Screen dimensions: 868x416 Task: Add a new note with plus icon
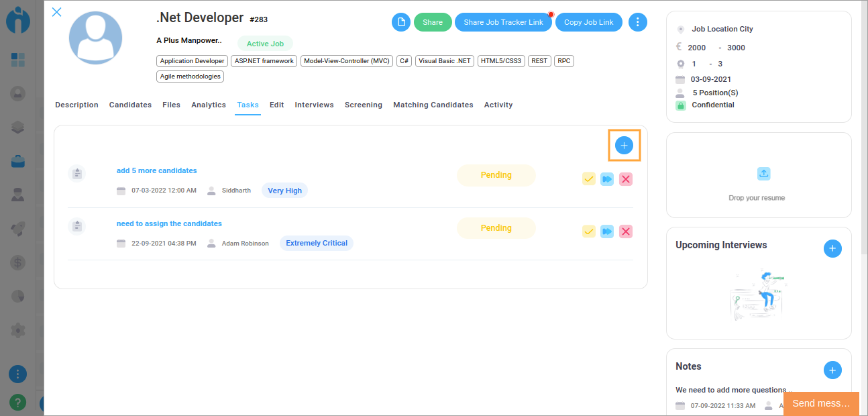click(832, 370)
